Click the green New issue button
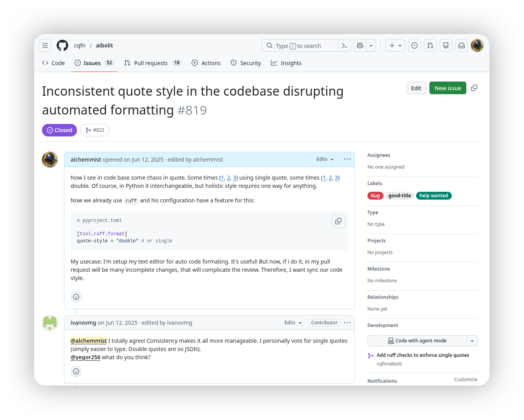The image size is (524, 420). tap(447, 88)
